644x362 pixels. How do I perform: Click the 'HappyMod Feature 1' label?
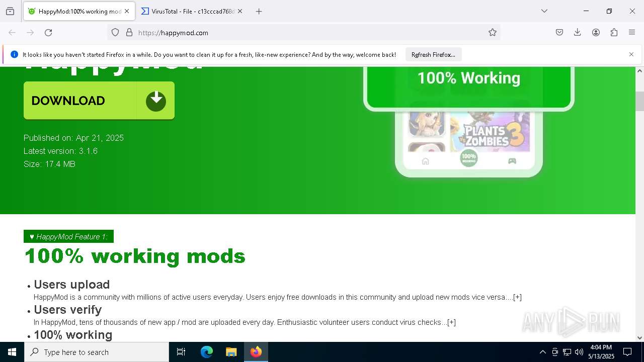point(68,236)
